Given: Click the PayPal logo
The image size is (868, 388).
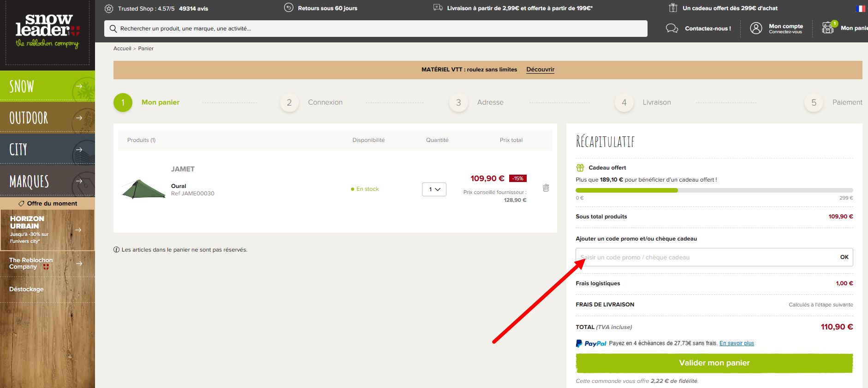Looking at the screenshot, I should click(591, 343).
